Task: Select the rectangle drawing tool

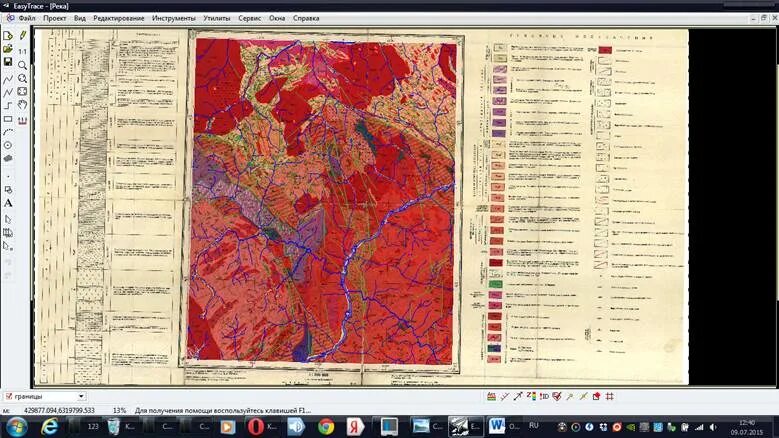Action: pos(8,119)
